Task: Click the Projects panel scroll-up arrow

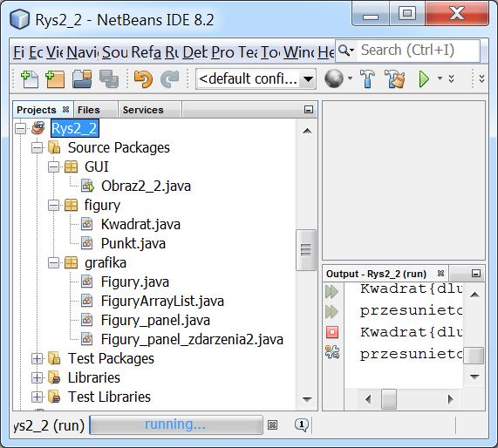Action: click(307, 131)
